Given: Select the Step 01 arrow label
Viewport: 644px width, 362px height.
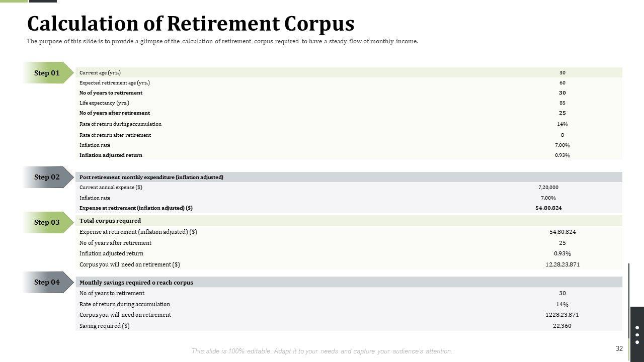Looking at the screenshot, I should pos(47,73).
